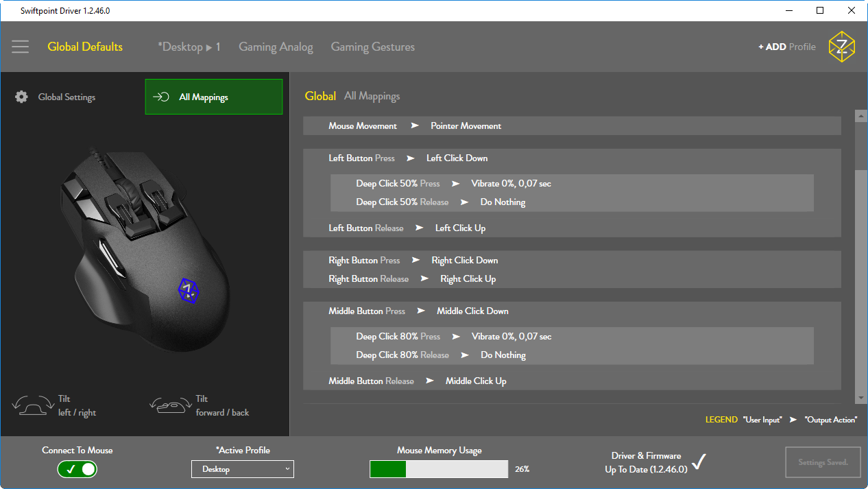Open the Active Profile dropdown

[242, 469]
